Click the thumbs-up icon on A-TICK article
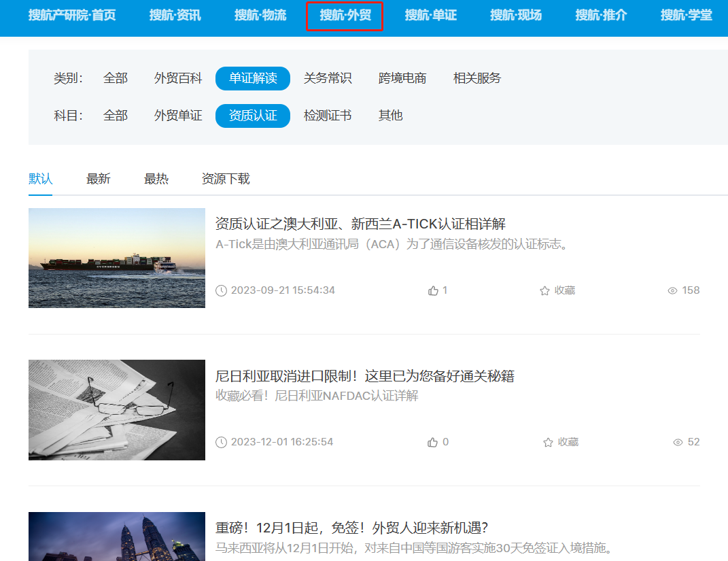Screen dimensions: 728x561 [x=433, y=291]
